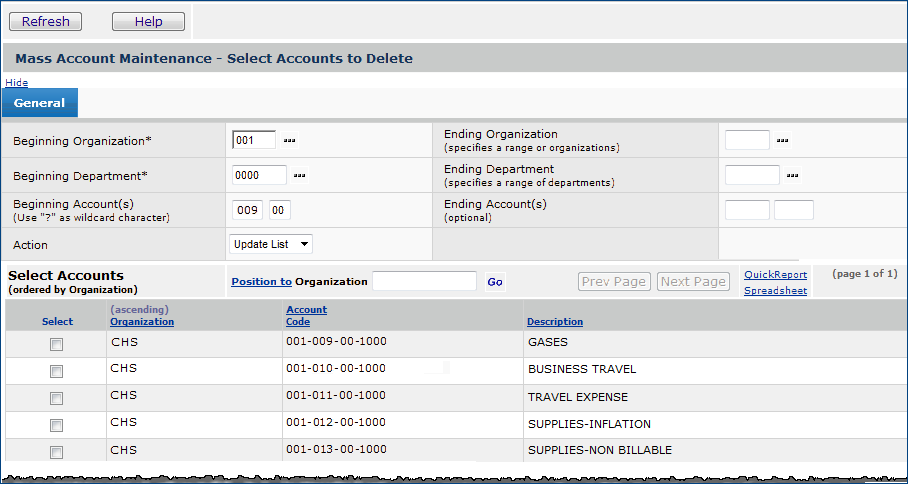
Task: Click the Refresh button
Action: tap(46, 21)
